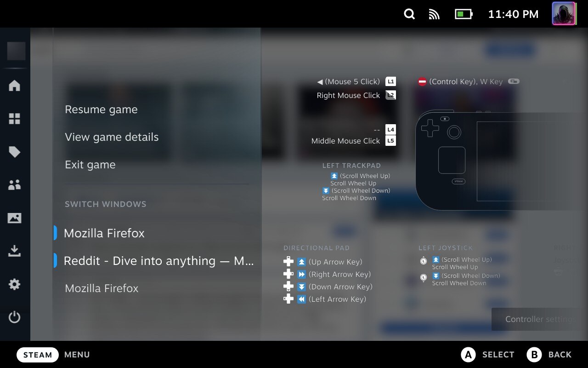Click the wireless network status icon

click(434, 14)
